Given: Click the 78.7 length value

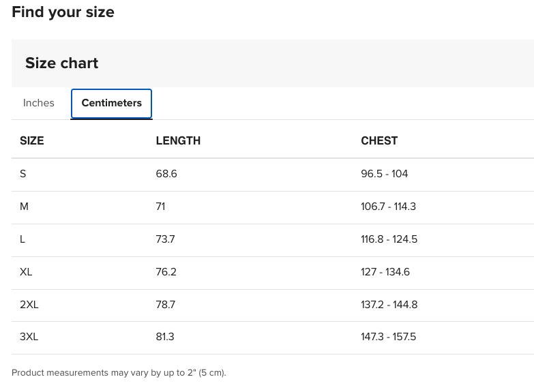Looking at the screenshot, I should [x=166, y=305].
